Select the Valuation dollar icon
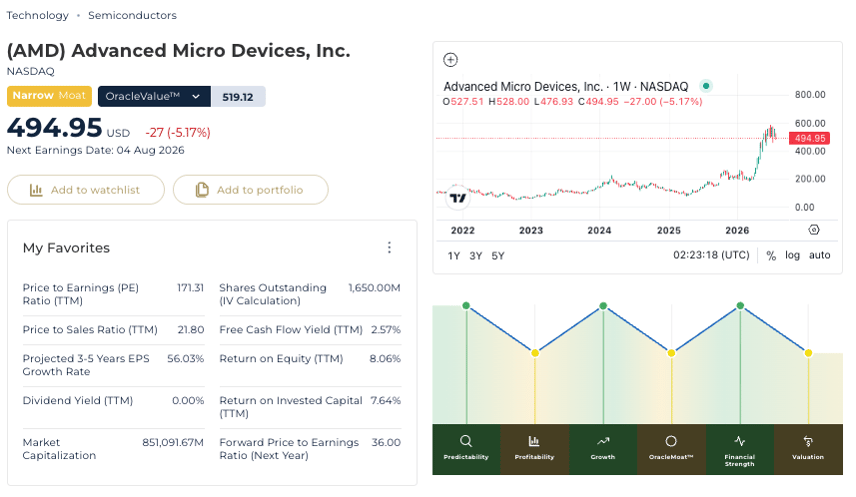Screen dimensions: 856x497 coord(808,441)
